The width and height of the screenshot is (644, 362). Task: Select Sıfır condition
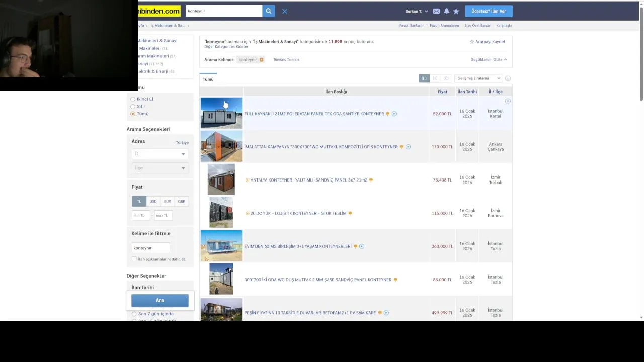click(x=133, y=107)
